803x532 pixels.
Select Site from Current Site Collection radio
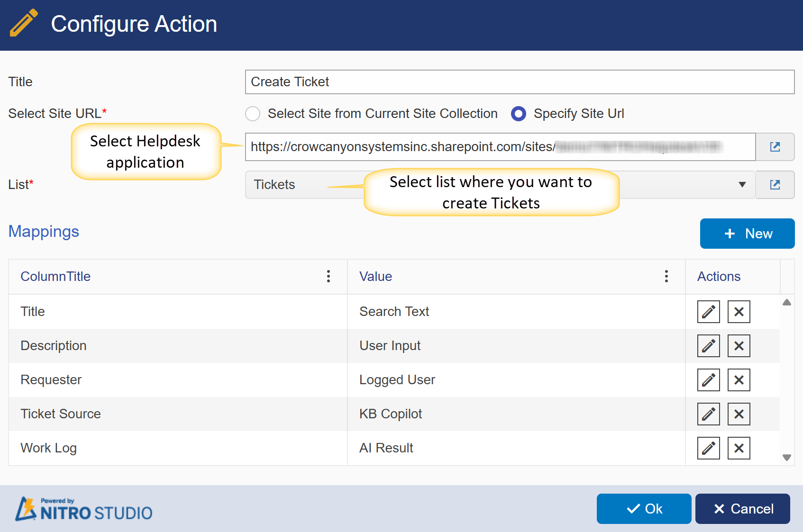click(x=253, y=114)
